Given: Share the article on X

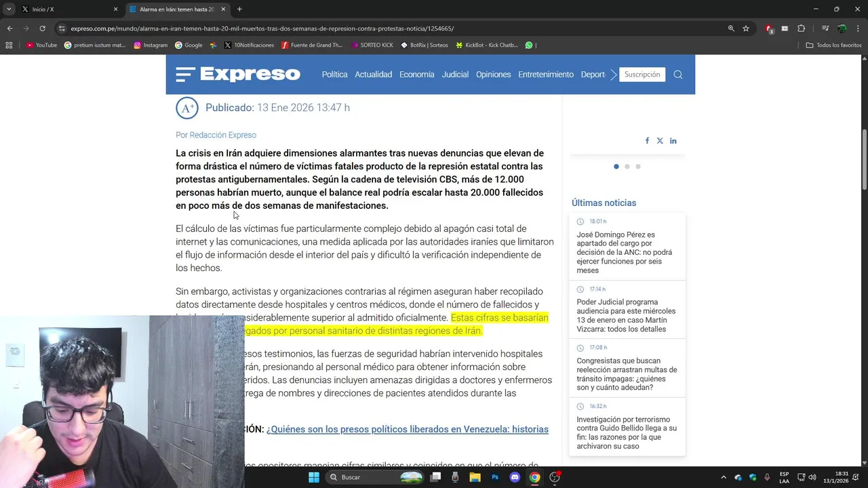Looking at the screenshot, I should [660, 141].
